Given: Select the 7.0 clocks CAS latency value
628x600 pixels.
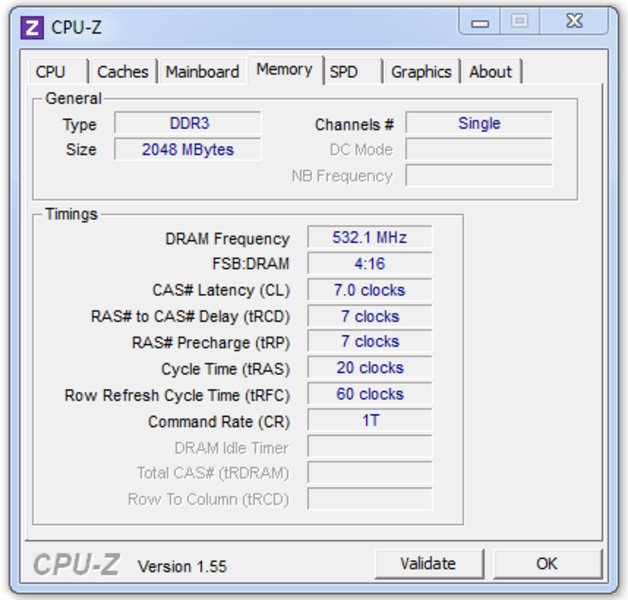Looking at the screenshot, I should (370, 290).
